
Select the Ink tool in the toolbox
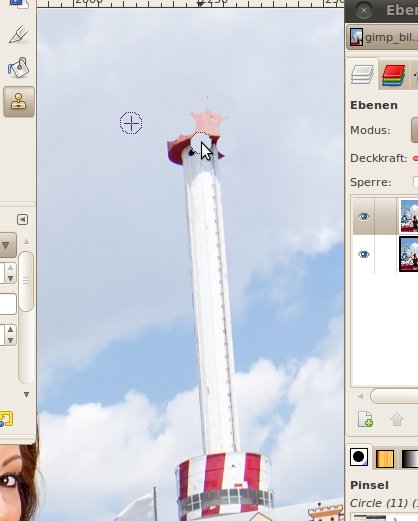click(19, 35)
